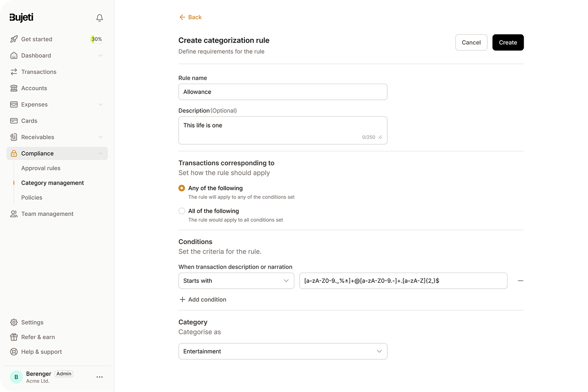Open Settings via the gear icon
588x392 pixels.
coord(13,322)
